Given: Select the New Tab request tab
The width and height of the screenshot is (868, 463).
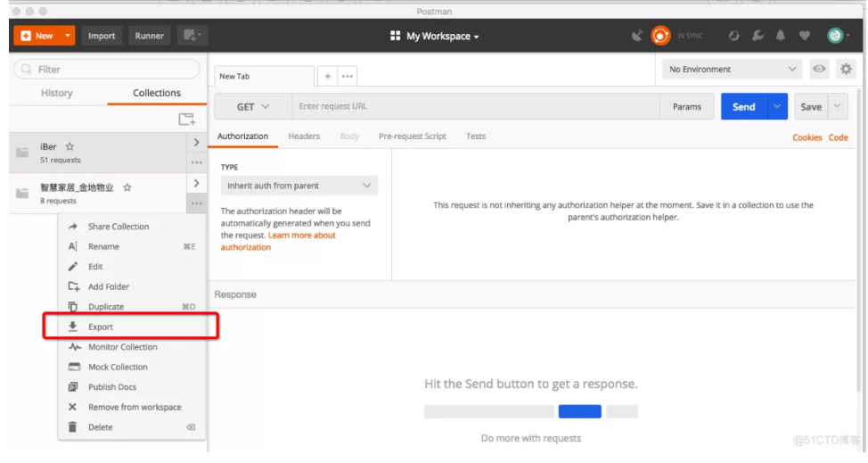Looking at the screenshot, I should tap(264, 76).
